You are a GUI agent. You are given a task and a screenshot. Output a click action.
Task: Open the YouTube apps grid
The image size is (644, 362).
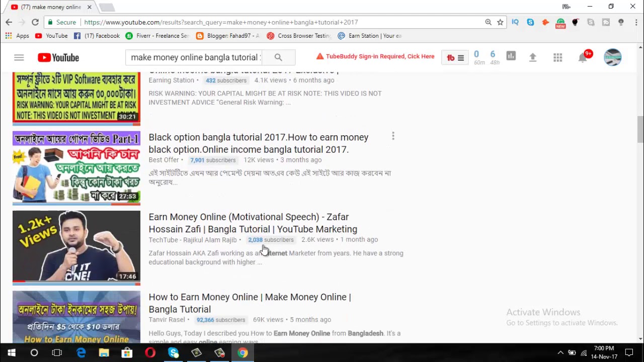point(558,57)
